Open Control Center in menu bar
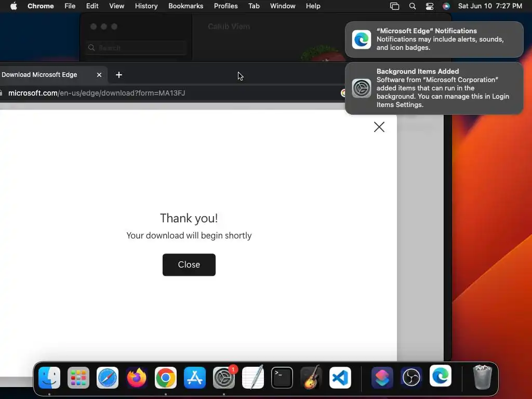Image resolution: width=532 pixels, height=399 pixels. click(430, 6)
